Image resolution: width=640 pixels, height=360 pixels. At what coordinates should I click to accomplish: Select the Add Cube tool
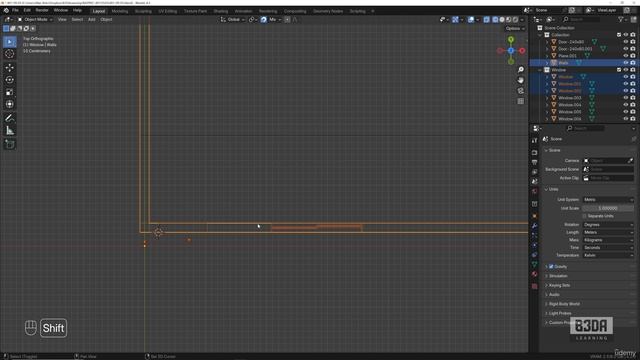(x=10, y=144)
